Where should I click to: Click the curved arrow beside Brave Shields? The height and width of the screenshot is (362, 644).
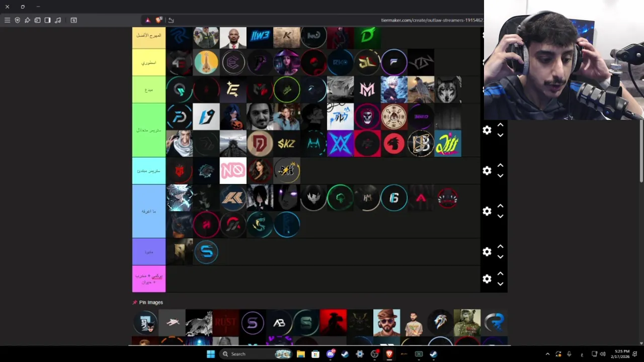pos(171,20)
